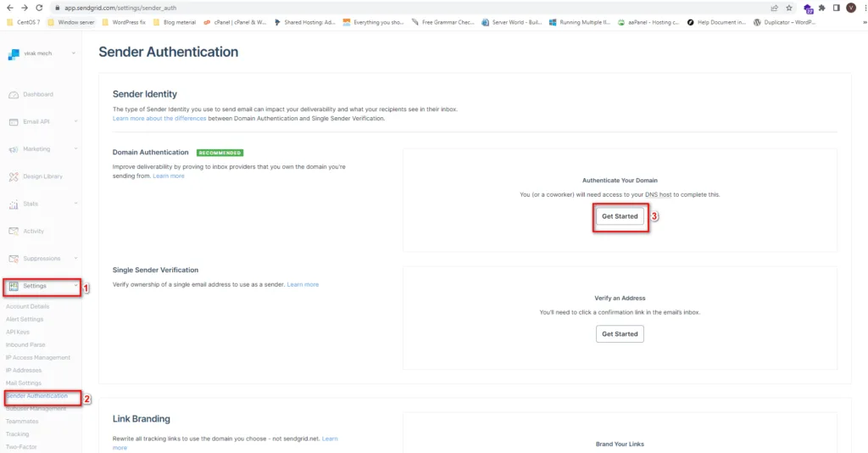
Task: Click Learn more under Domain Authentication
Action: coord(169,176)
